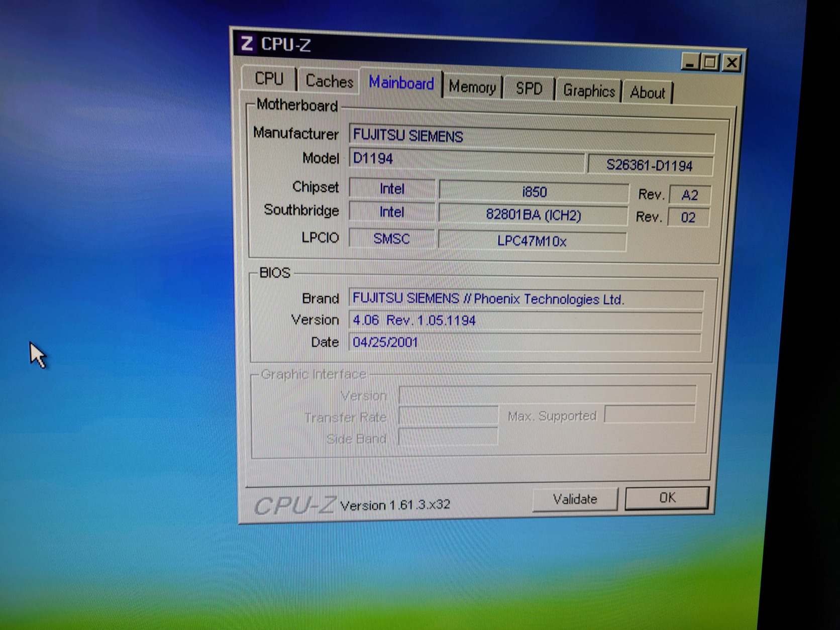Click the OK button
This screenshot has height=630, width=840.
coord(667,498)
